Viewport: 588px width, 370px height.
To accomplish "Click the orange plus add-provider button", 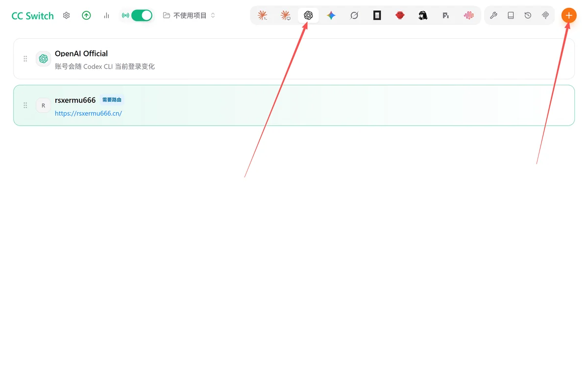I will [x=569, y=15].
